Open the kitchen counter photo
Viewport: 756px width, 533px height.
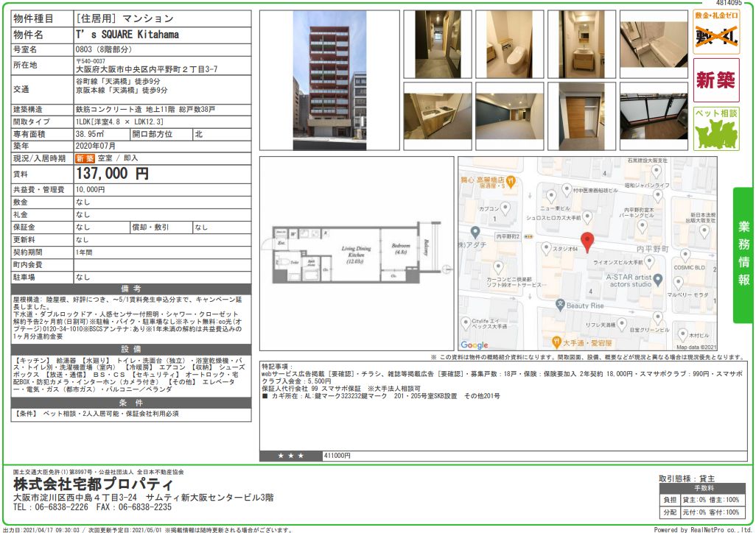coord(438,116)
